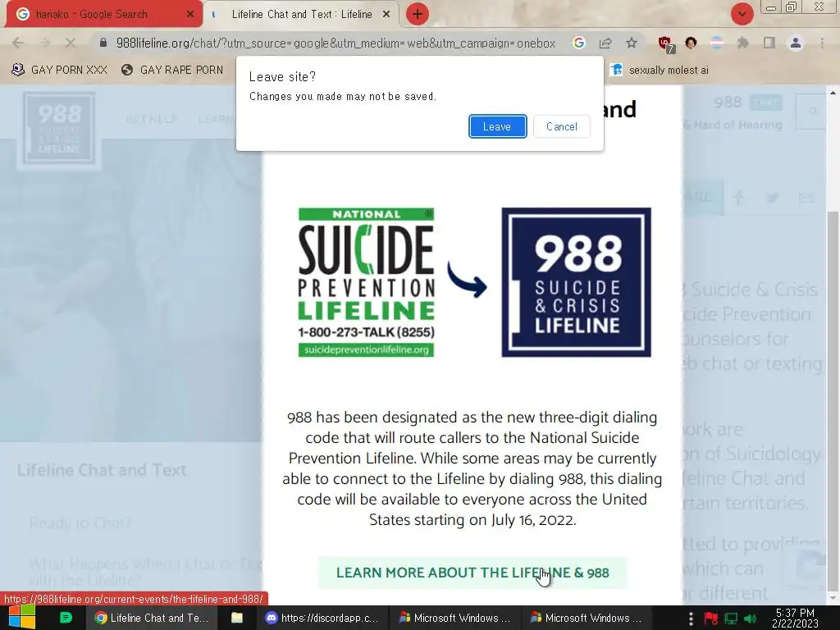Image resolution: width=840 pixels, height=630 pixels.
Task: Click the Leave button in dialog
Action: click(497, 126)
